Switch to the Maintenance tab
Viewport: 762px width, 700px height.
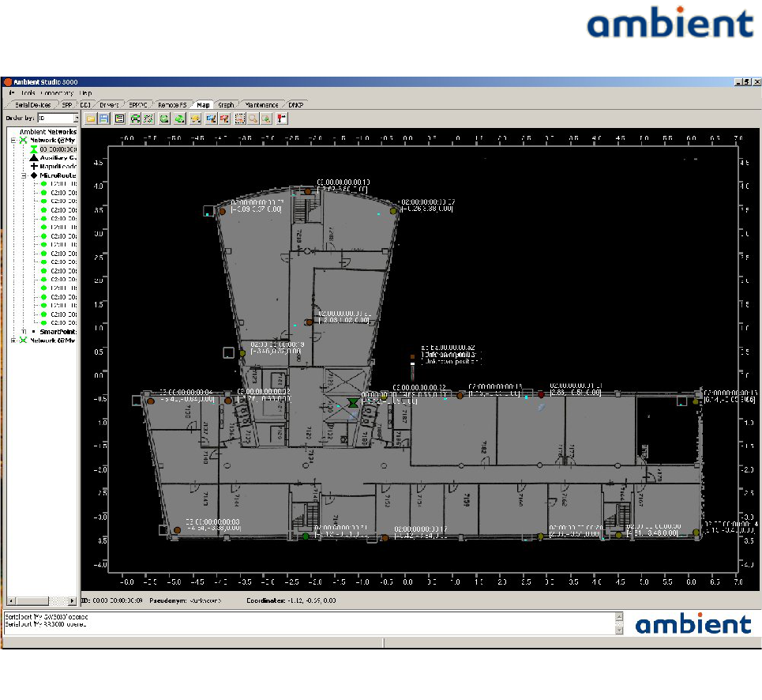pyautogui.click(x=261, y=105)
